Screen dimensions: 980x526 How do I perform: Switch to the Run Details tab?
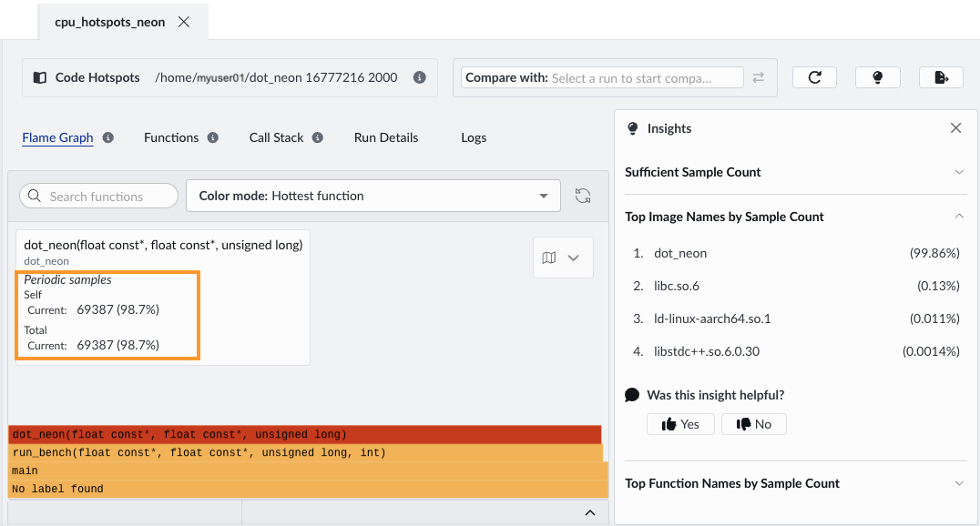[x=386, y=138]
